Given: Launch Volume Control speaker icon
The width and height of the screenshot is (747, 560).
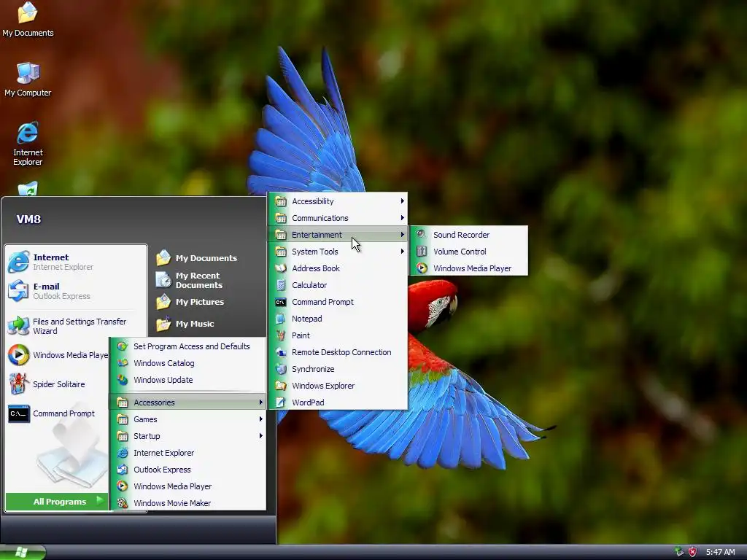Looking at the screenshot, I should point(421,252).
